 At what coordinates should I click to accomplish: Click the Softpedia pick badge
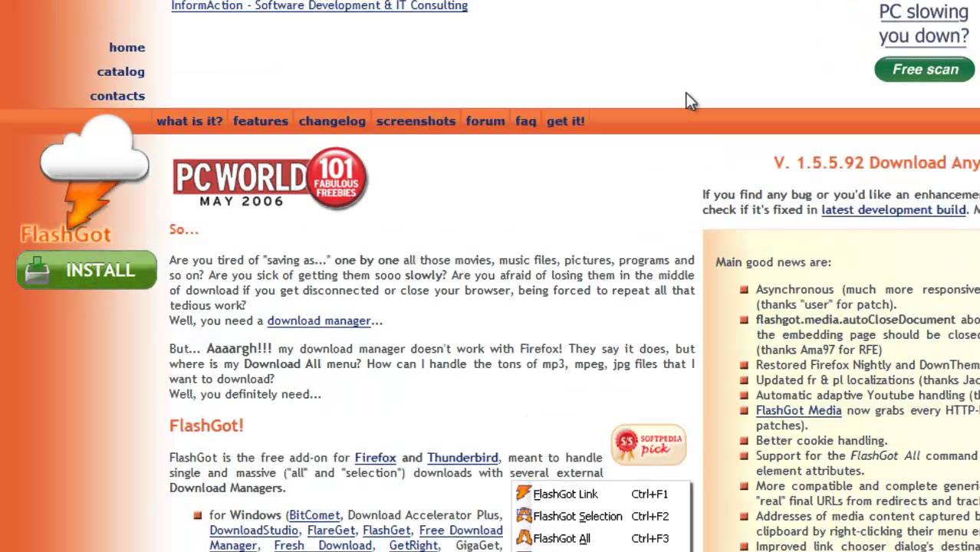tap(649, 445)
